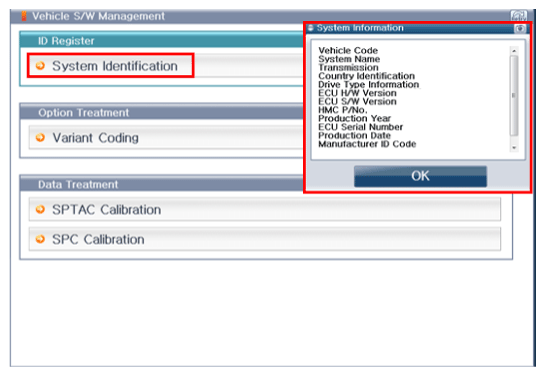The width and height of the screenshot is (545, 376).
Task: Select the HMC P/No. line
Action: point(343,110)
